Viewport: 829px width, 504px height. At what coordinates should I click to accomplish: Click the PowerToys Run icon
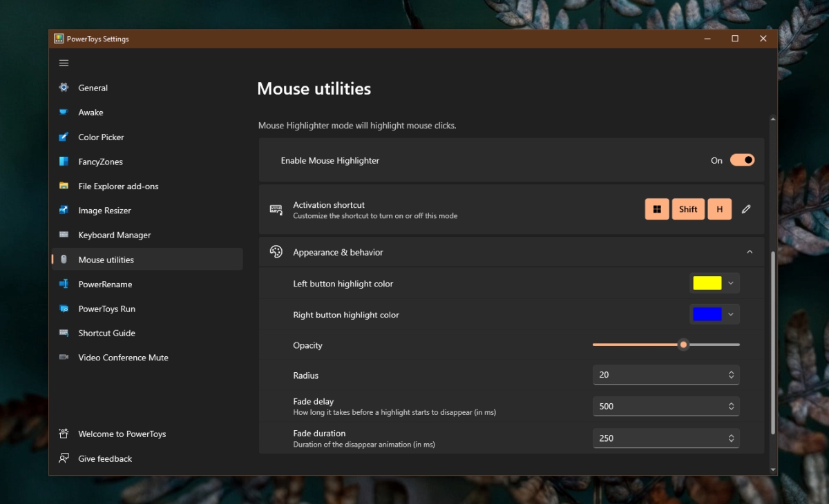[x=64, y=309]
